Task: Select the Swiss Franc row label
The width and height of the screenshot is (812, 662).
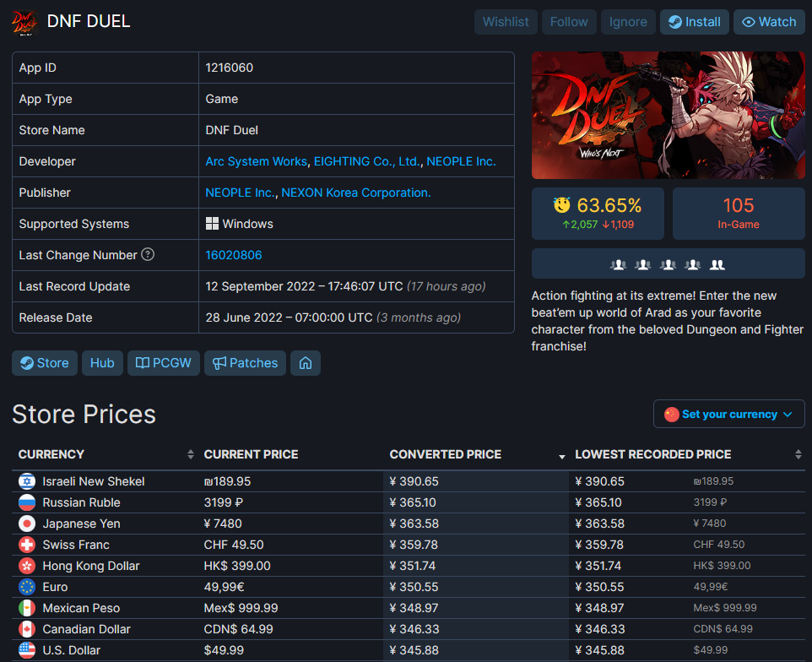Action: click(x=76, y=545)
